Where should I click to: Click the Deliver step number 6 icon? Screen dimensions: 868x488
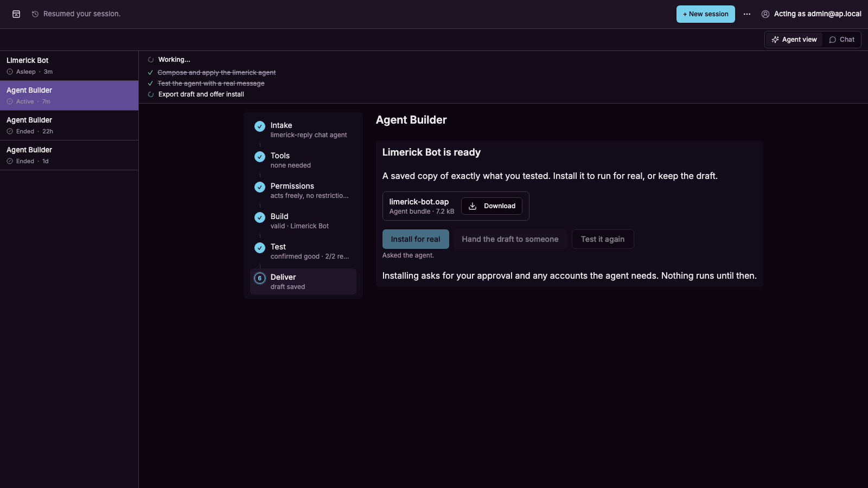tap(260, 278)
